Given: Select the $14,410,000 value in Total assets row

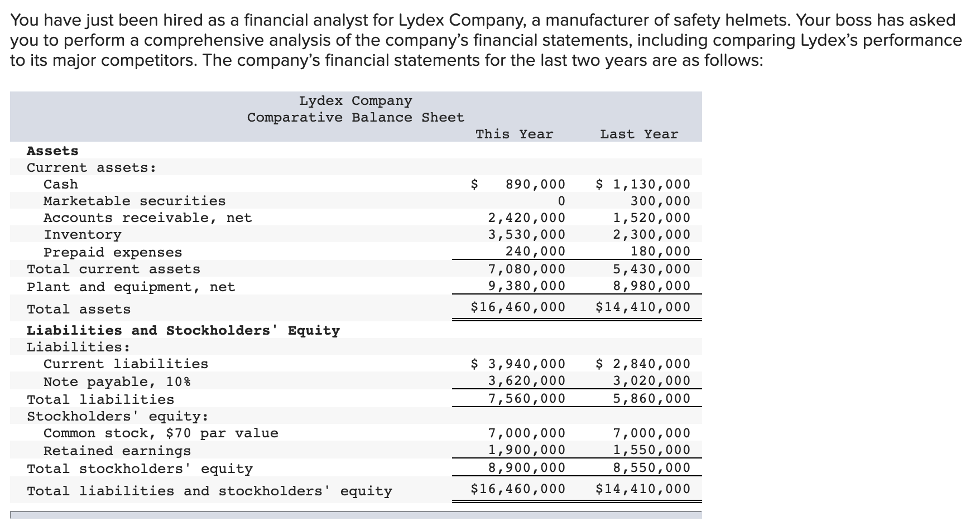Looking at the screenshot, I should 643,307.
